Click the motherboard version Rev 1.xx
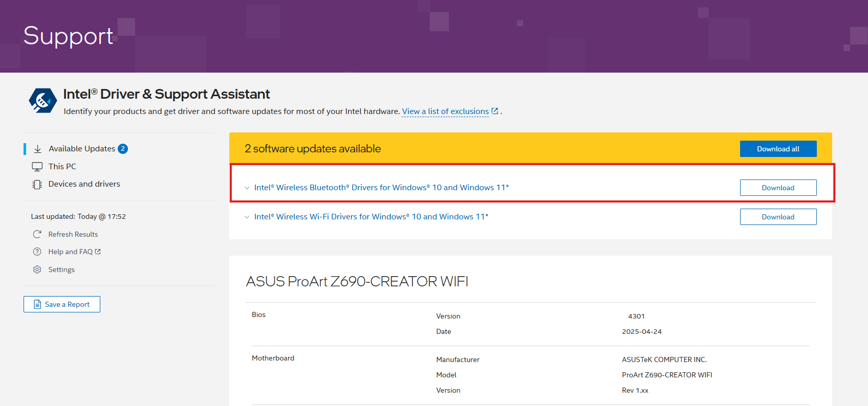This screenshot has height=406, width=868. (635, 391)
